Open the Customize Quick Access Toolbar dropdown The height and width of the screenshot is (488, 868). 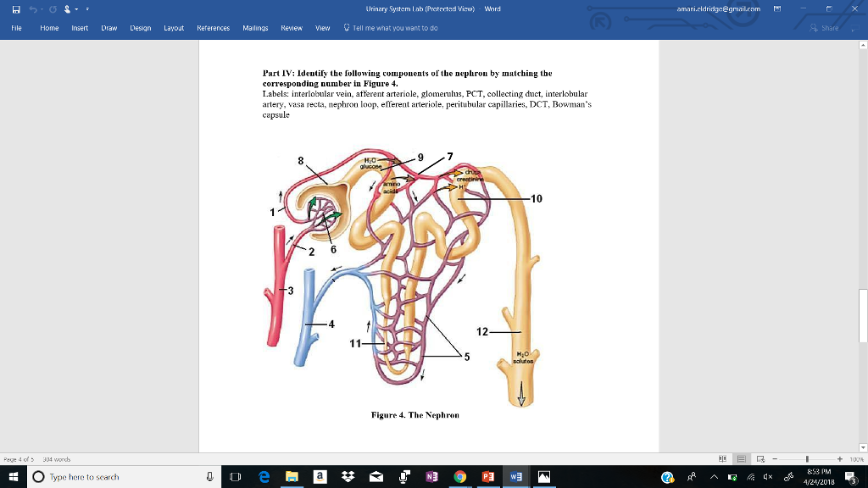(87, 8)
